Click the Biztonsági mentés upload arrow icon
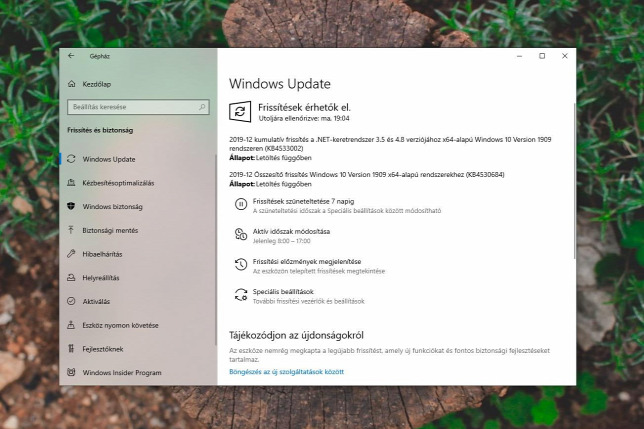This screenshot has width=644, height=429. point(71,230)
